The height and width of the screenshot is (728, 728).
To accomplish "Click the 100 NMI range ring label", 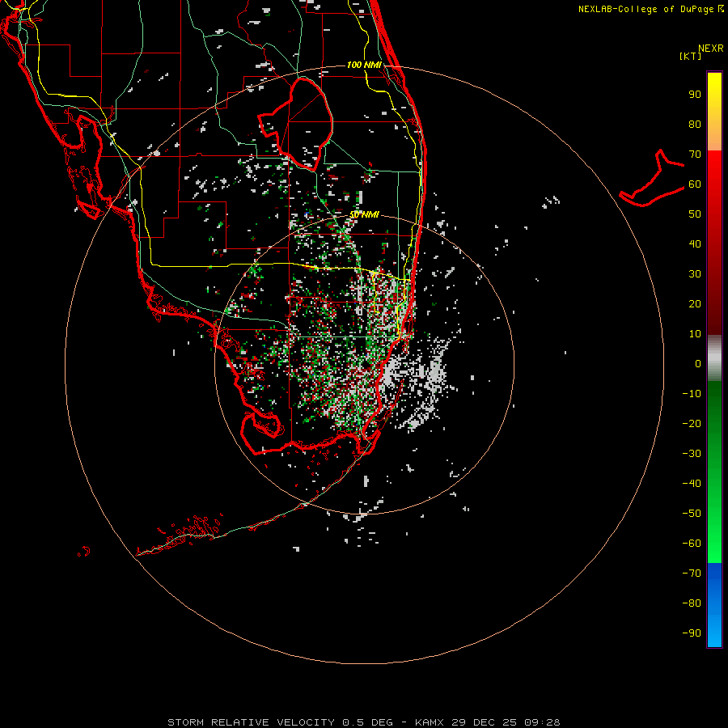I will pos(364,65).
